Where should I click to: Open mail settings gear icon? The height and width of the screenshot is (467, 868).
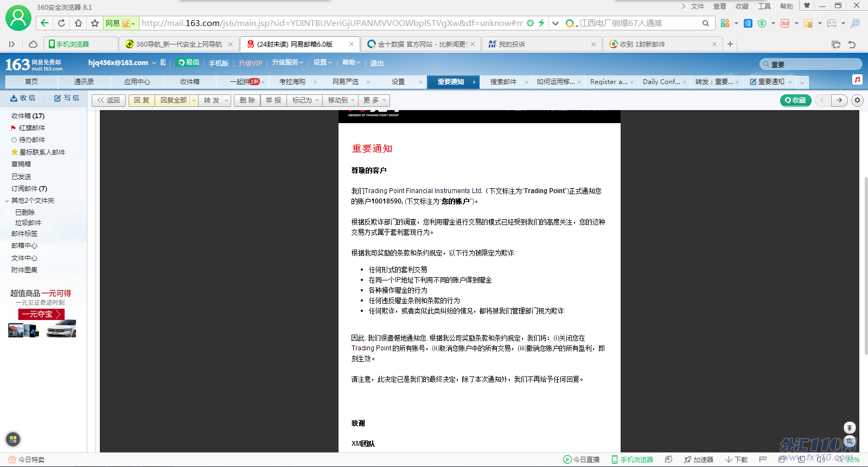tap(857, 100)
